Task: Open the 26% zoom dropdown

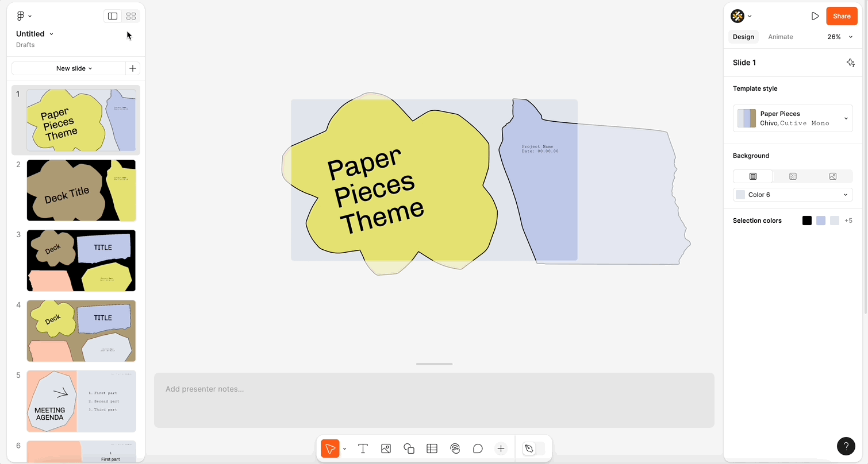Action: (x=840, y=37)
